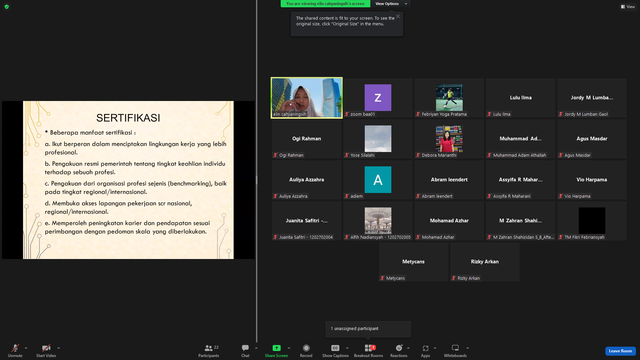Select the Vio Harpama participant tile

[591, 180]
